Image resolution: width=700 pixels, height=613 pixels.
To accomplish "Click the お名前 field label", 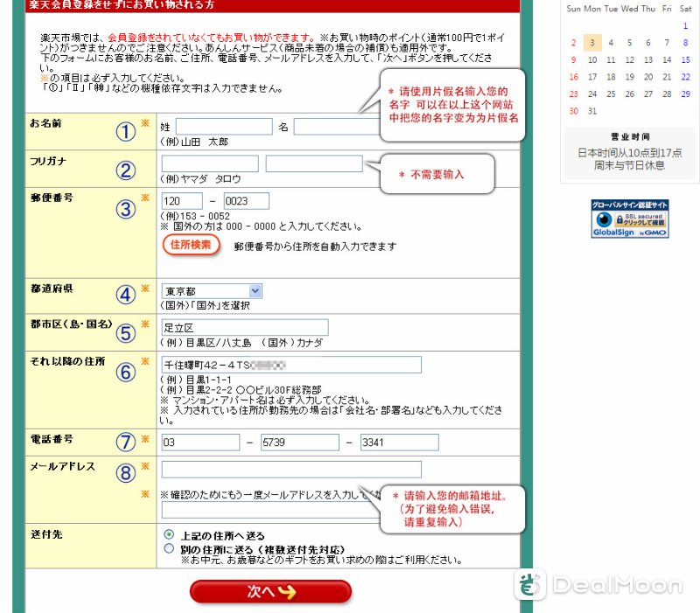I will point(45,122).
